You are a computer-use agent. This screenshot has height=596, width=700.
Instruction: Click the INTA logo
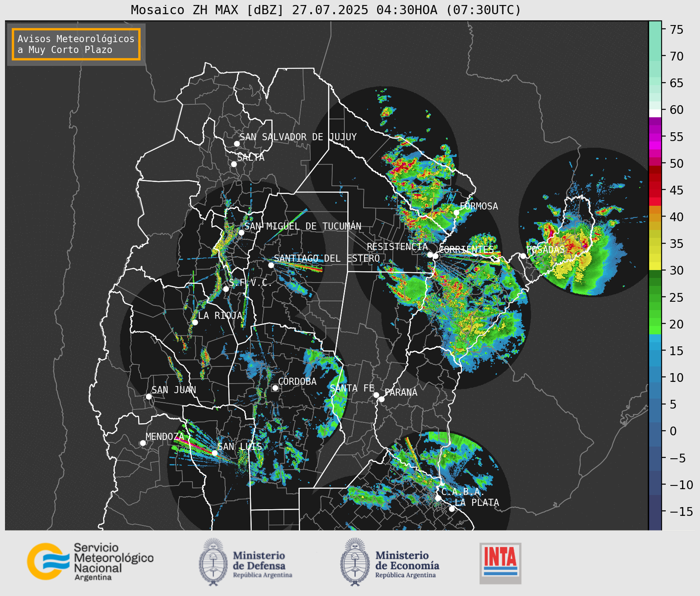[500, 563]
